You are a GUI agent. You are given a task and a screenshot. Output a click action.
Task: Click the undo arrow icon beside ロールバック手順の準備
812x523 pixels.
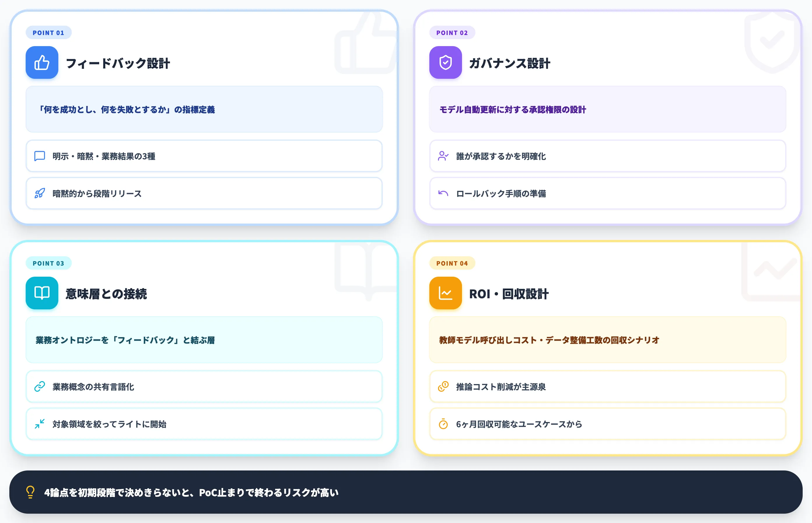(x=443, y=193)
